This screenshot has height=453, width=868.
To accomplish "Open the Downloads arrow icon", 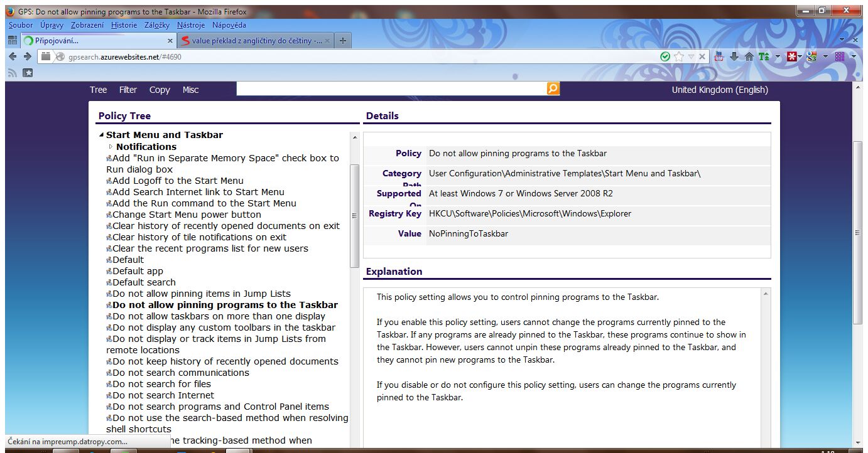I will pos(734,56).
